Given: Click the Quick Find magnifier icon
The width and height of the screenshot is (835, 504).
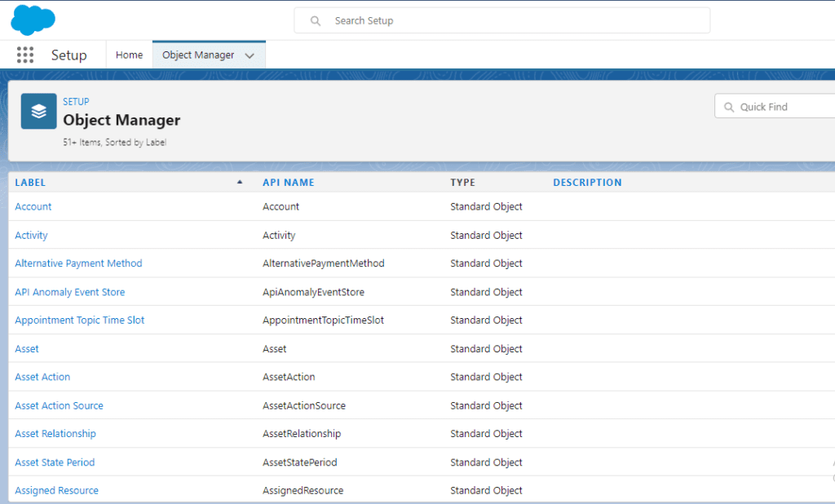Looking at the screenshot, I should pyautogui.click(x=729, y=107).
